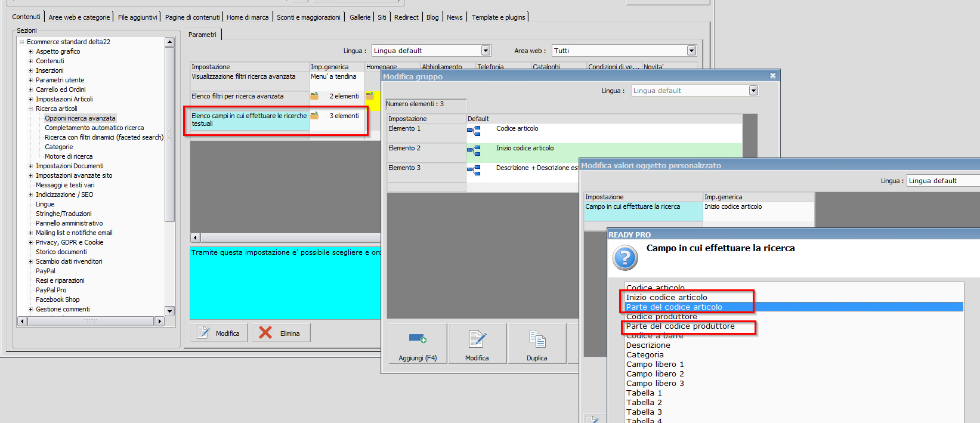Viewport: 980px width, 423px height.
Task: Click the group icon in the Elemento 3 row
Action: coord(474,170)
